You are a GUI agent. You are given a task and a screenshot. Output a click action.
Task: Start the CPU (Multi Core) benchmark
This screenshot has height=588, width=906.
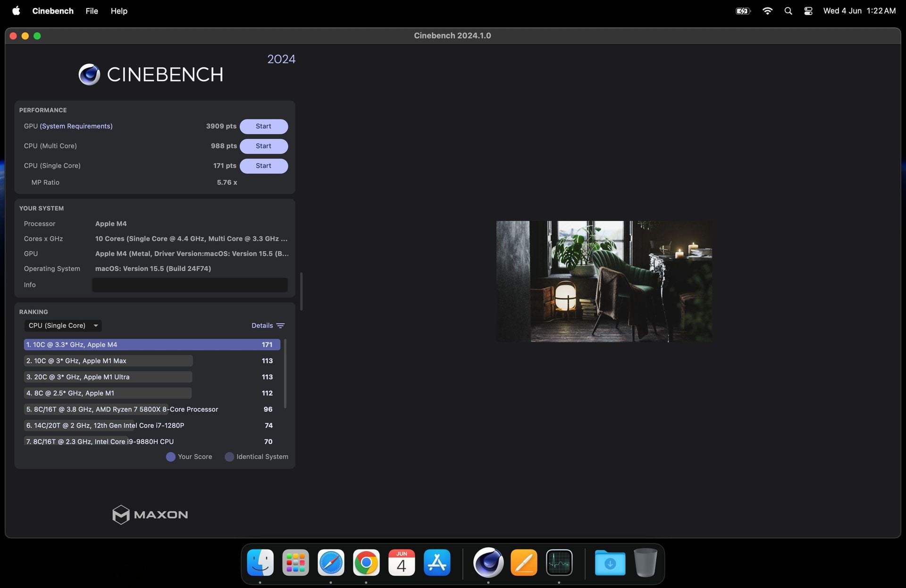(264, 146)
